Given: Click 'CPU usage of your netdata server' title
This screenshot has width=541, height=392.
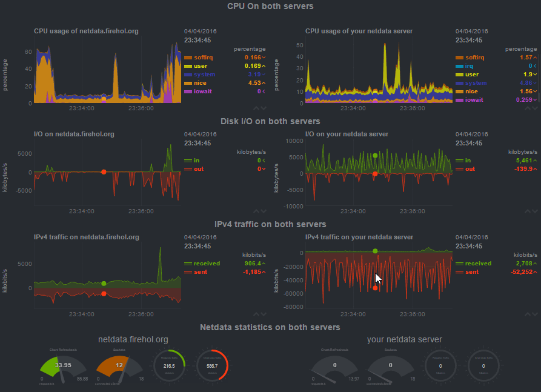Looking at the screenshot, I should [359, 31].
